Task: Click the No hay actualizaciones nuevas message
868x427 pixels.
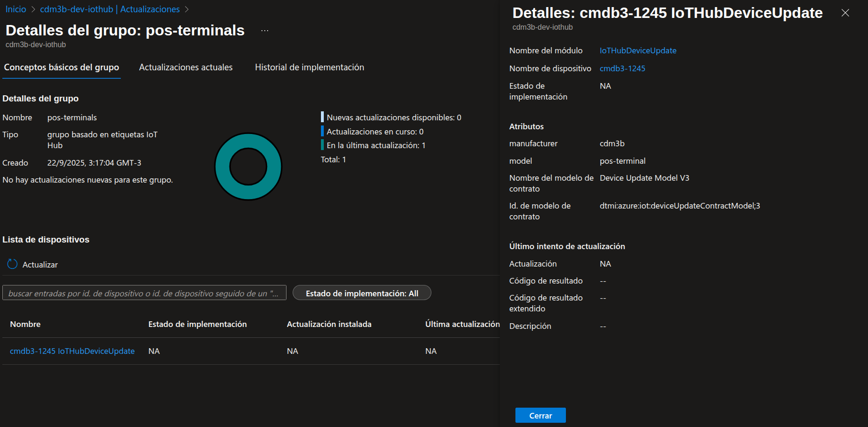Action: pyautogui.click(x=88, y=180)
